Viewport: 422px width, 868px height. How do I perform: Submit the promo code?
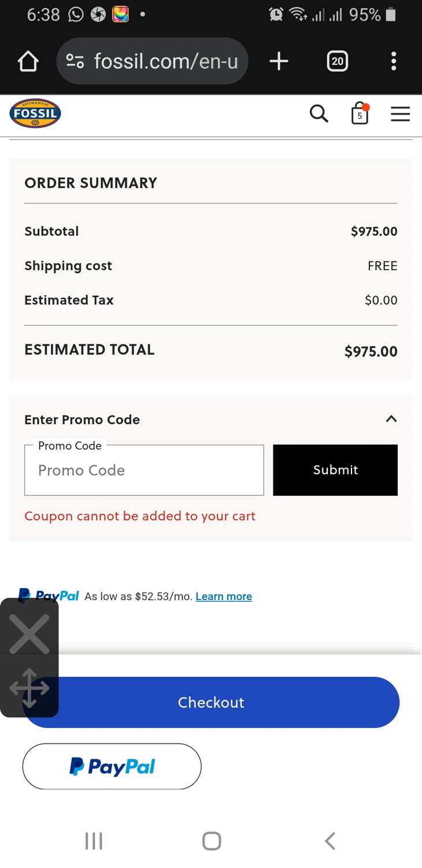335,470
